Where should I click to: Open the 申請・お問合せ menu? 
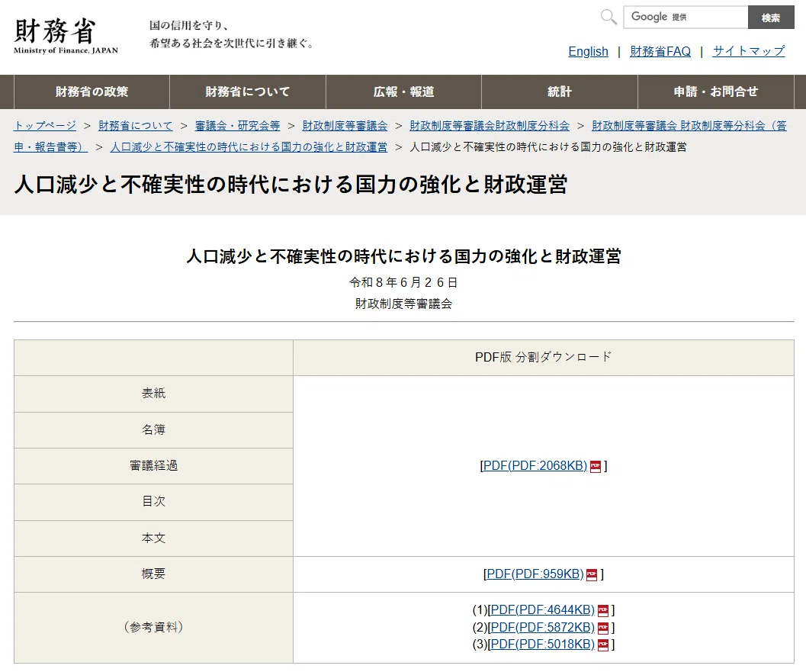coord(716,92)
